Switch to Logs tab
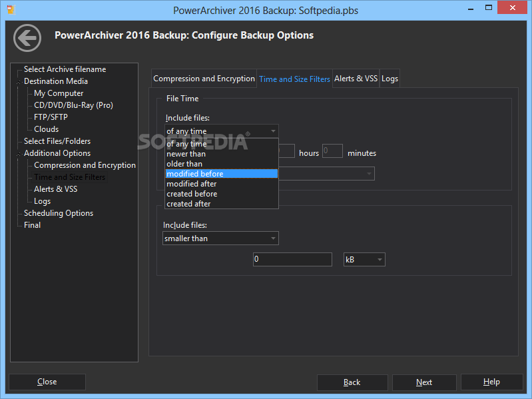This screenshot has height=399, width=532. (x=390, y=79)
